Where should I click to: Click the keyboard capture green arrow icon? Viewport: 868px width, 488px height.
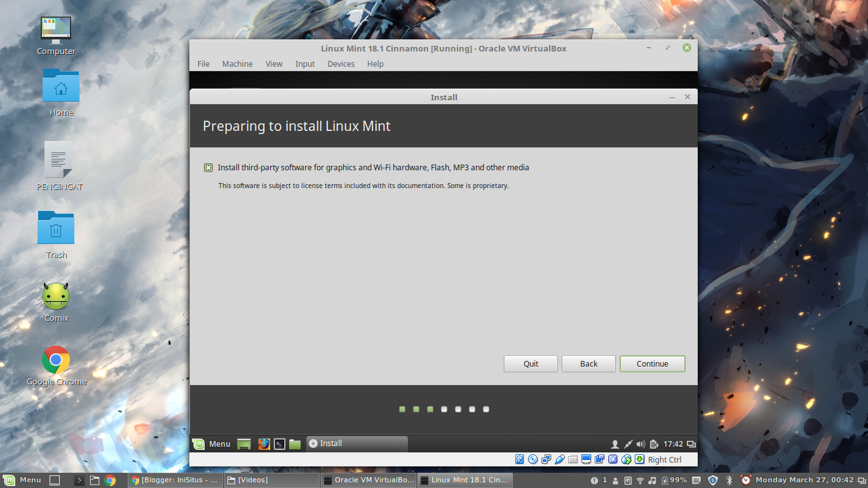click(x=640, y=459)
